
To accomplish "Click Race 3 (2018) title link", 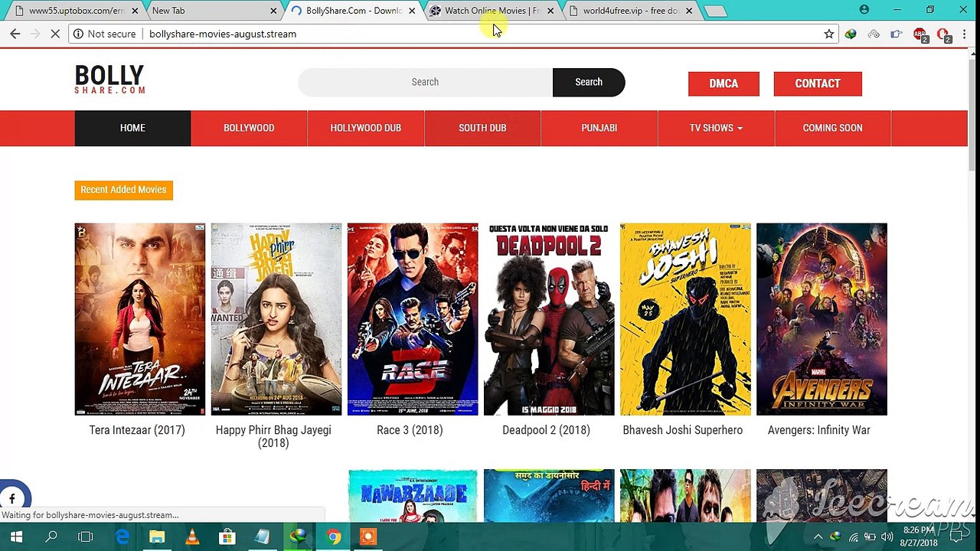I will pyautogui.click(x=410, y=430).
